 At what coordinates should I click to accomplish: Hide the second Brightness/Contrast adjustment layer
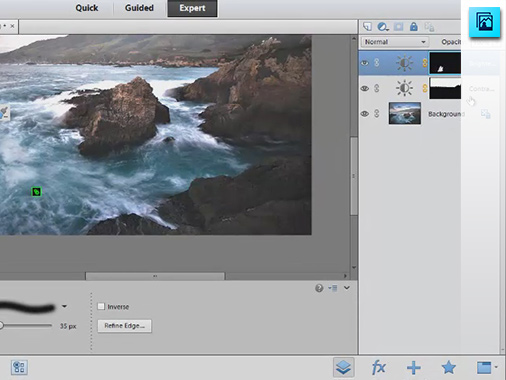(x=365, y=88)
